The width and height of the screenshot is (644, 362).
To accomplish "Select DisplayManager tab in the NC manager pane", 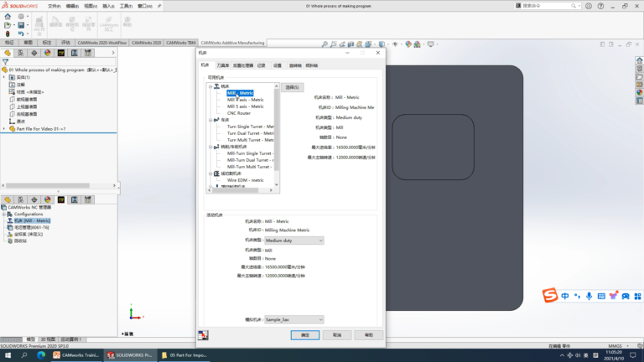I will pos(48,200).
